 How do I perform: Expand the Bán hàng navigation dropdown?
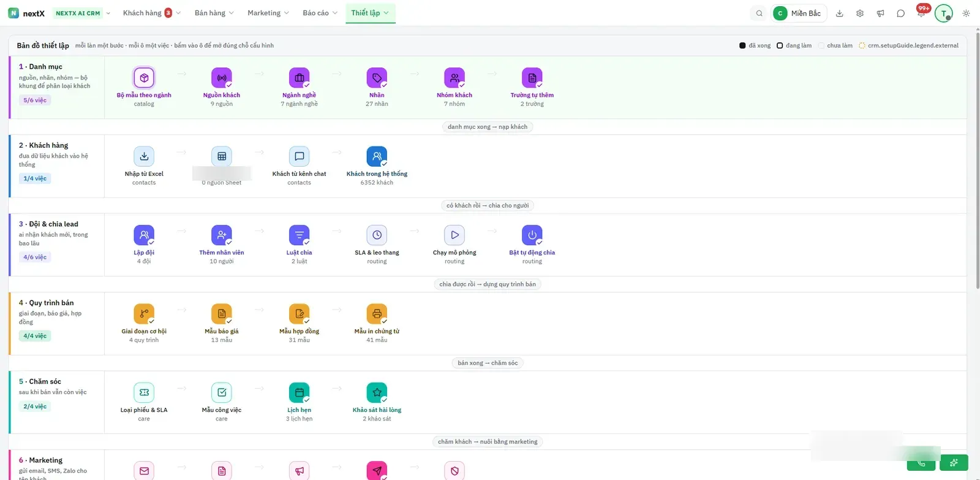point(214,13)
